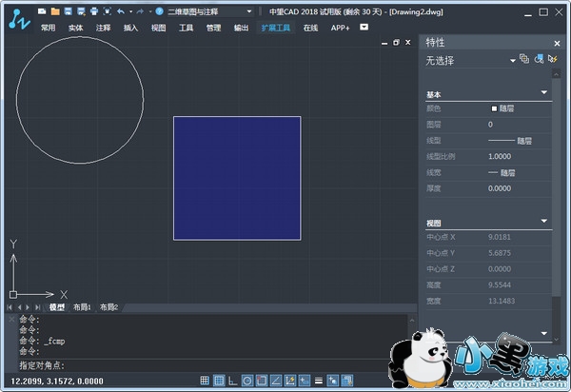571x392 pixels.
Task: Click the Print icon in quick access toolbar
Action: (93, 11)
